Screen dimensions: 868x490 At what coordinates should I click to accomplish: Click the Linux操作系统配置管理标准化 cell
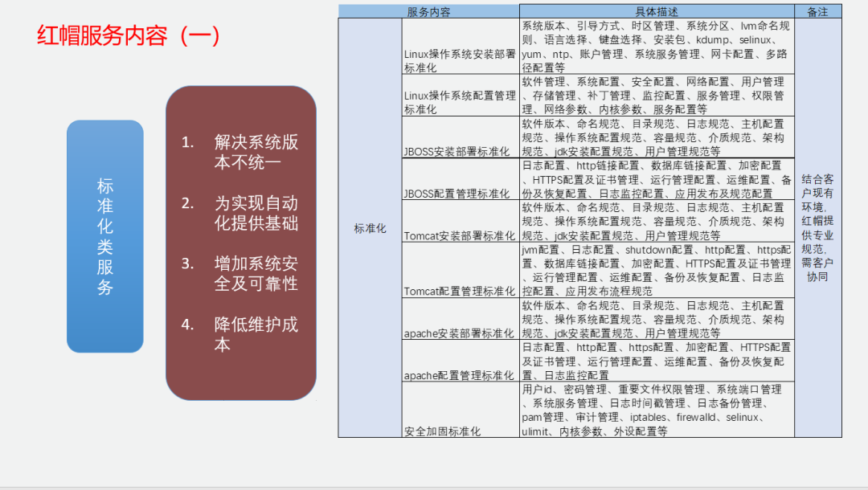click(461, 95)
